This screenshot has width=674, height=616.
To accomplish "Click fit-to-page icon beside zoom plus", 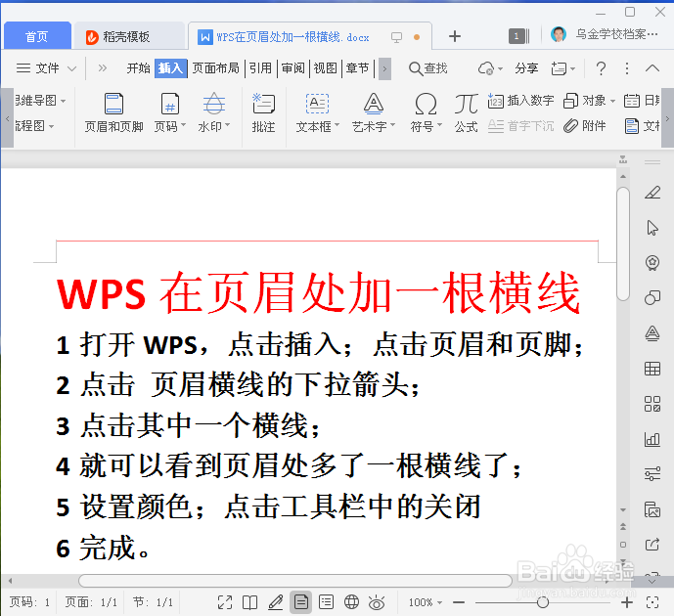I will tap(652, 602).
